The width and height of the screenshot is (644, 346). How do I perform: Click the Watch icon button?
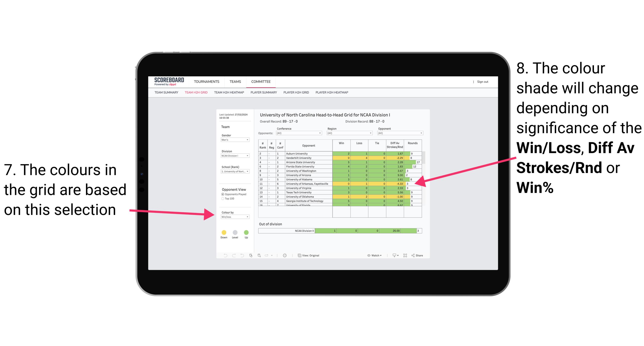[x=368, y=255]
